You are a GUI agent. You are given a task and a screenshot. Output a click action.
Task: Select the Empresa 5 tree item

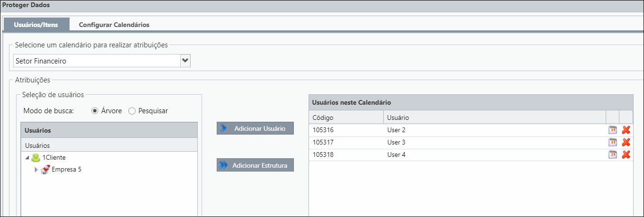click(x=66, y=170)
